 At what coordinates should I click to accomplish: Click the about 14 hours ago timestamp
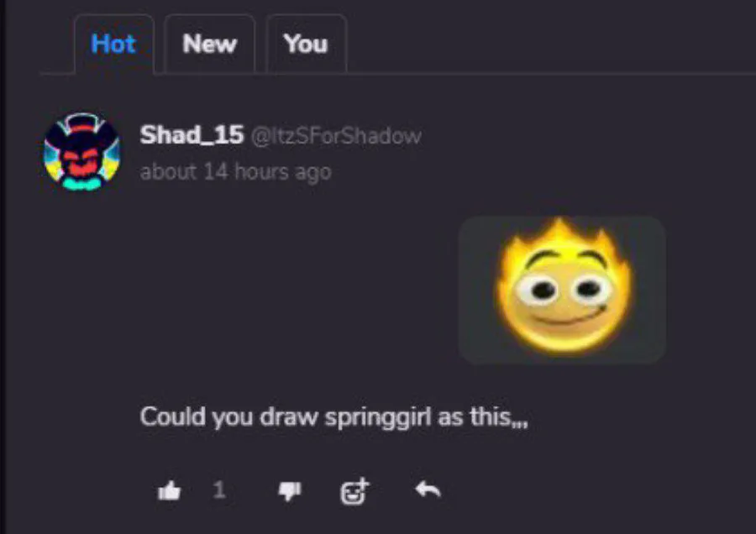[236, 171]
